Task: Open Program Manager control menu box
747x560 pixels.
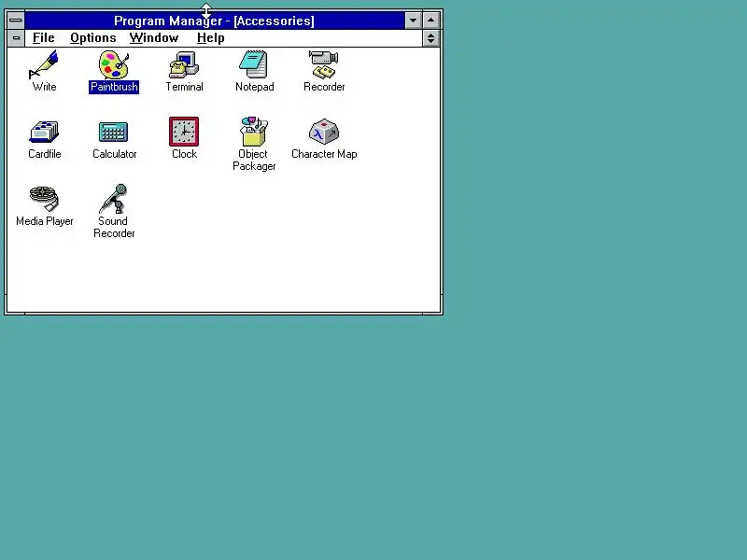Action: [16, 21]
